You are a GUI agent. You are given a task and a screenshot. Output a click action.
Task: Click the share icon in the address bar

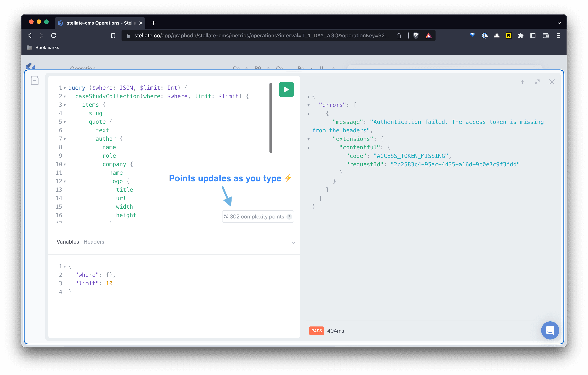point(399,35)
